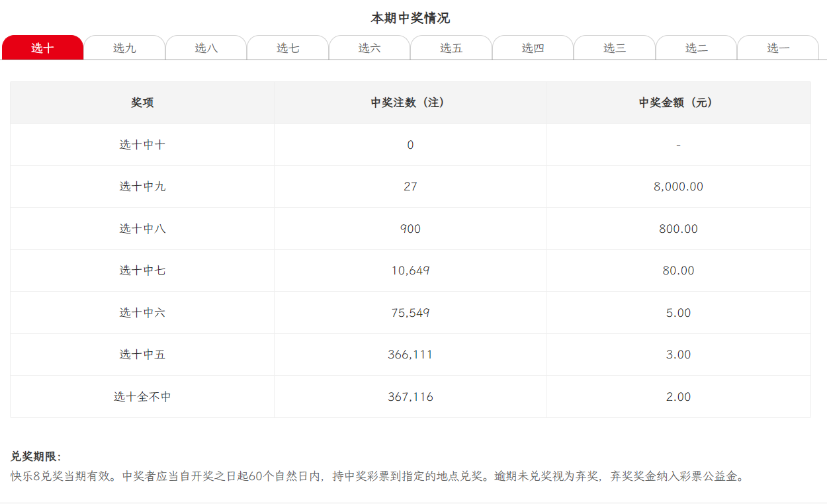Click the 兑奖期限 section heading
Screen dimensions: 827x504
pyautogui.click(x=36, y=456)
